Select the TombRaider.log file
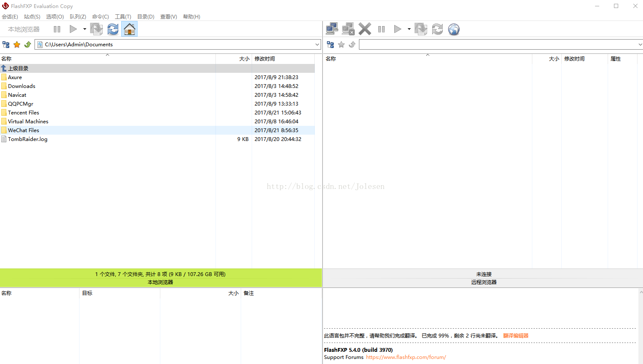 coord(157,139)
